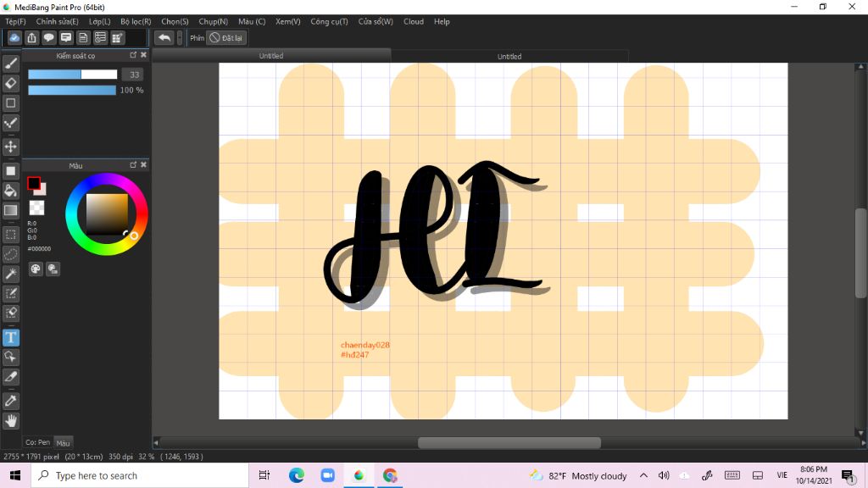Click the document page icon in toolbar
Screen dimensions: 868x488
(83, 37)
